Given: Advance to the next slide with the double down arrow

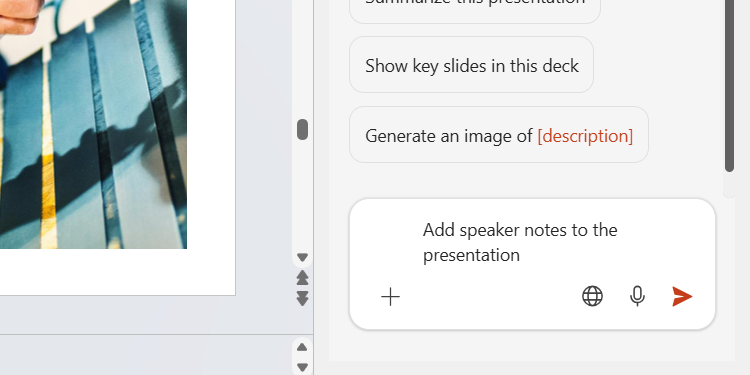Looking at the screenshot, I should tap(302, 298).
